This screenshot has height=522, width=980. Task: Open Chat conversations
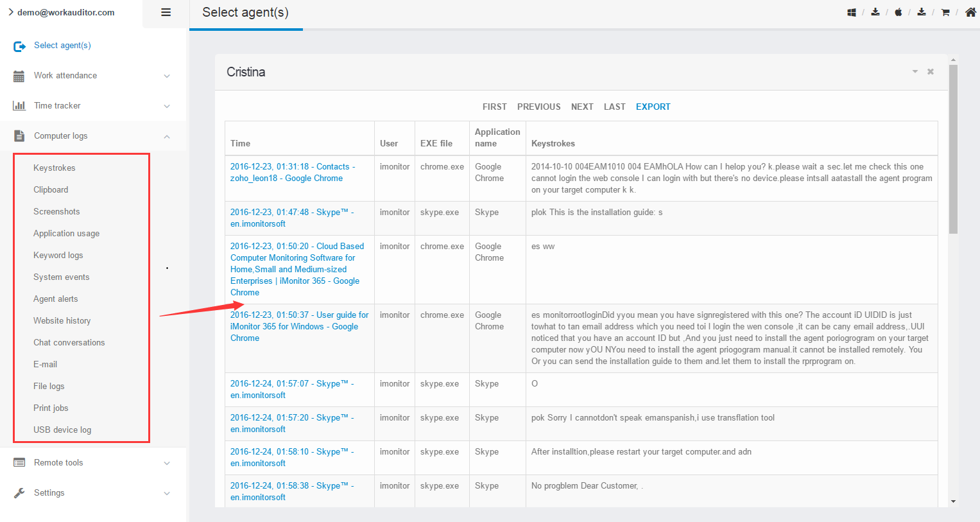tap(69, 343)
